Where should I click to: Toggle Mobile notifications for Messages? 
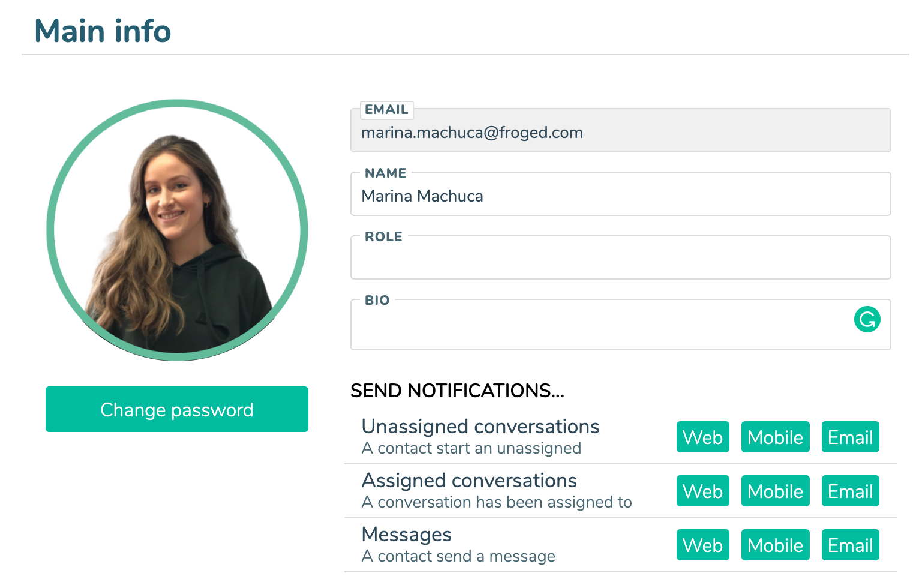tap(775, 545)
